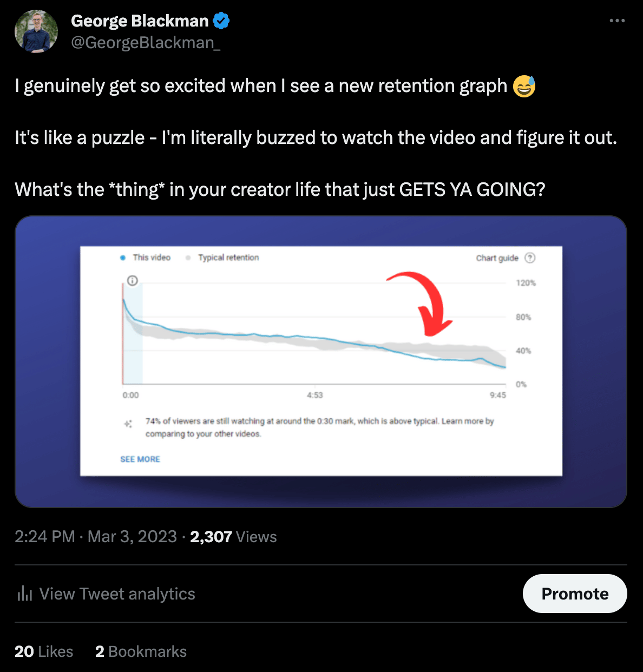Click the 4:53 timeline midpoint label

[x=314, y=395]
